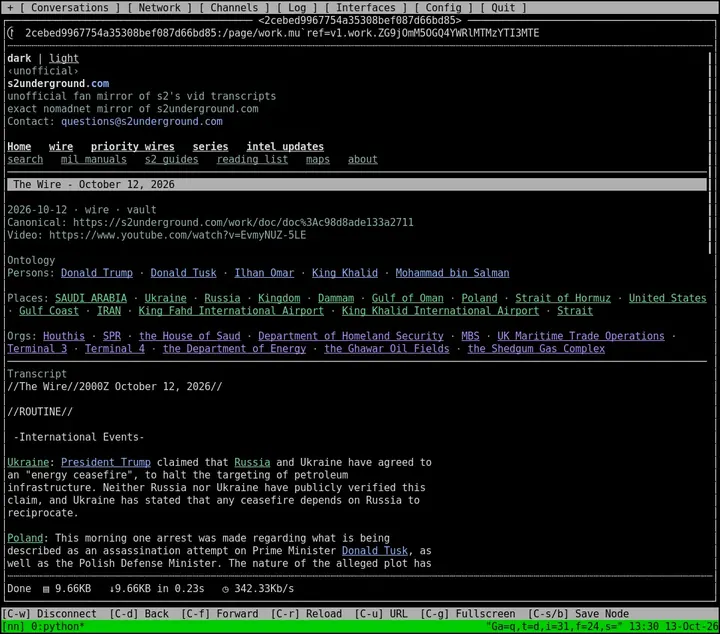Click the Forward shortcut in bottom bar

point(219,614)
